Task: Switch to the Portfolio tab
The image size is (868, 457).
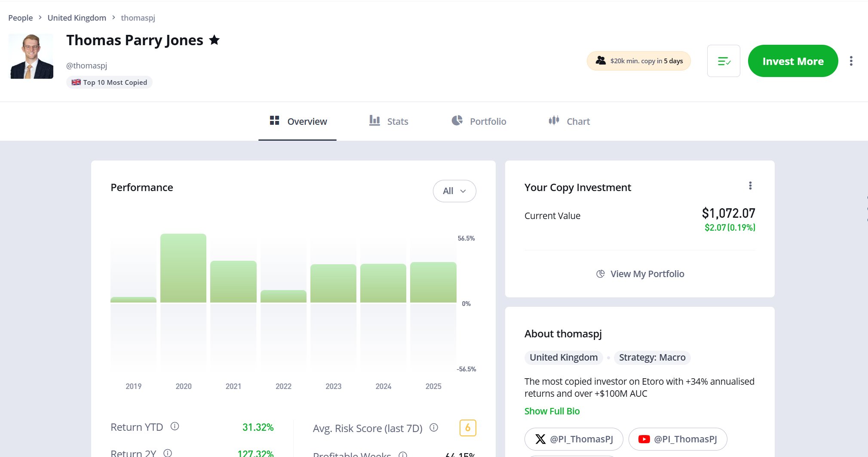Action: 478,121
